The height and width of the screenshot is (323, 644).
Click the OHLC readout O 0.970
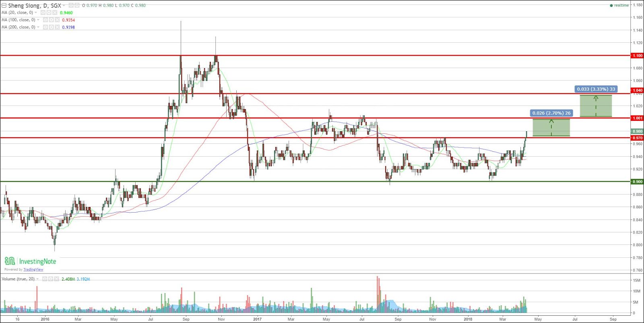pyautogui.click(x=90, y=6)
